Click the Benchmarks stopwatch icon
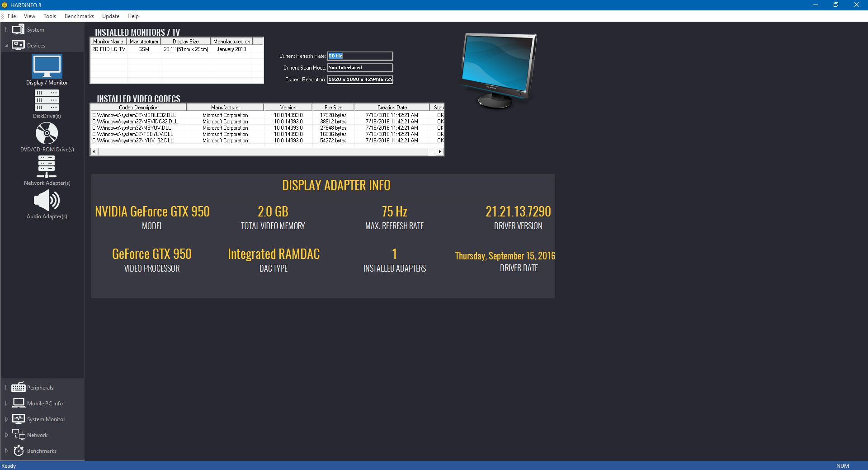 (x=19, y=451)
